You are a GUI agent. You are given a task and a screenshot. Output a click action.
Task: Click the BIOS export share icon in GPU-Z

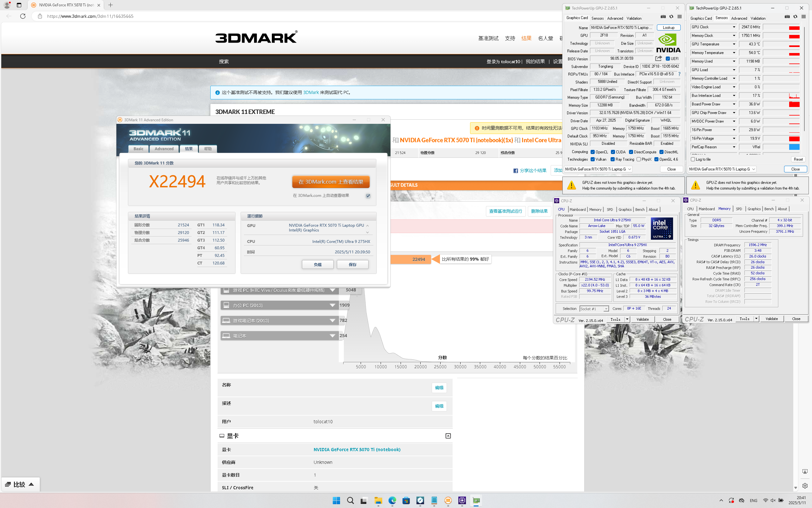click(x=658, y=58)
